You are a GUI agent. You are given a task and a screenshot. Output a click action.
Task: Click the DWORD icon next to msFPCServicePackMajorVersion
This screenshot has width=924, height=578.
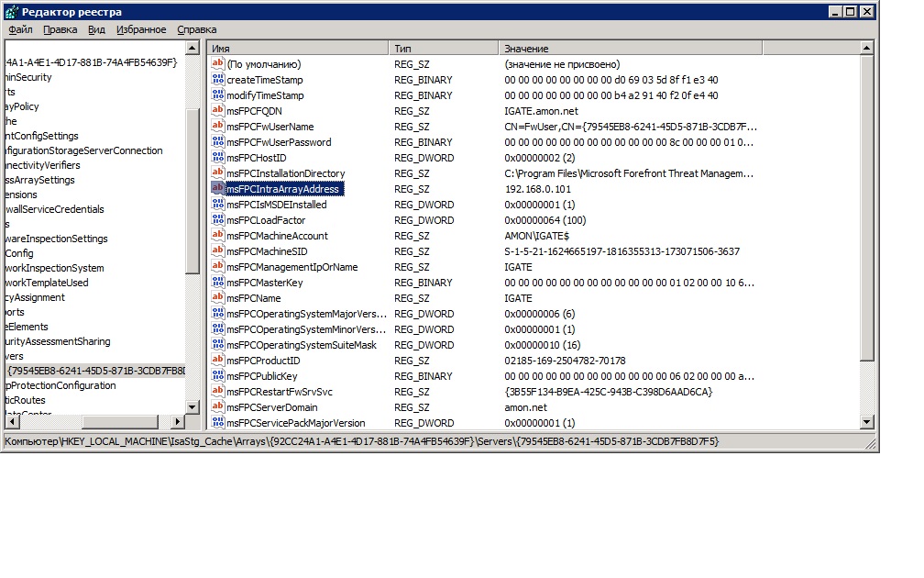(218, 422)
